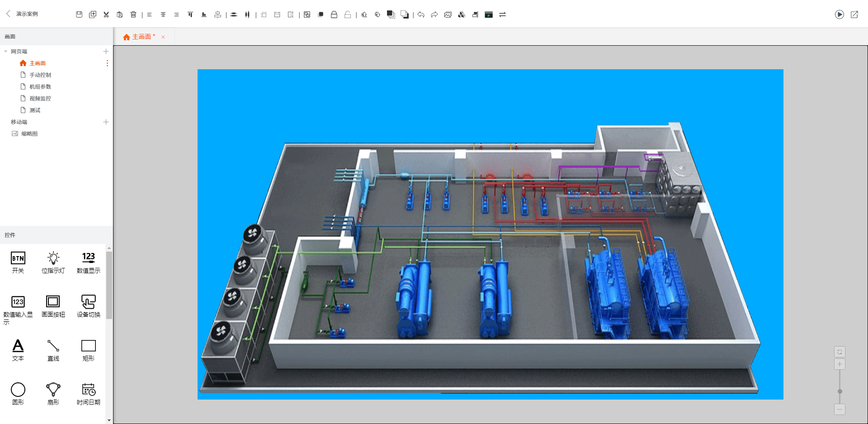Bring to front layer icon
Viewport: 868px width, 424px height.
point(391,14)
